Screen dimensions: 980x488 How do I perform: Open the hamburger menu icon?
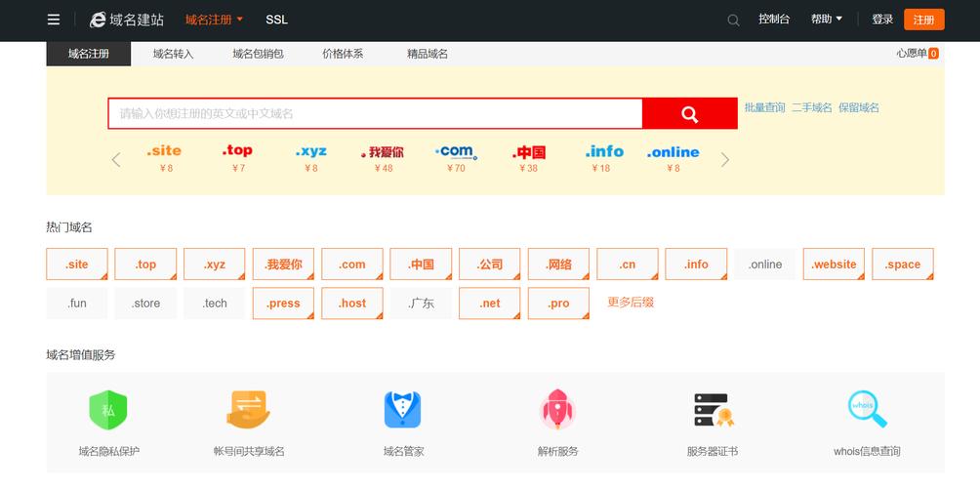coord(54,20)
